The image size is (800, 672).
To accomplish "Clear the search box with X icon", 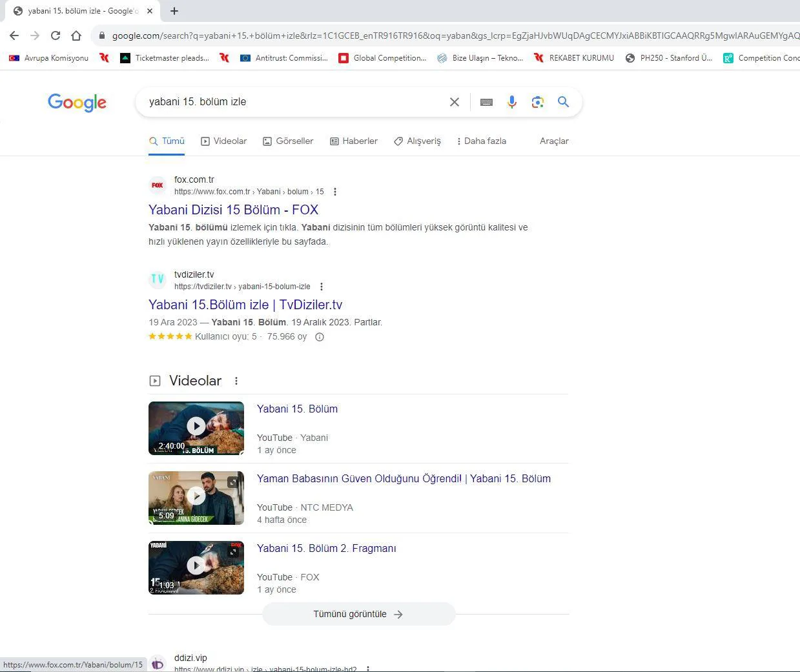I will 455,102.
